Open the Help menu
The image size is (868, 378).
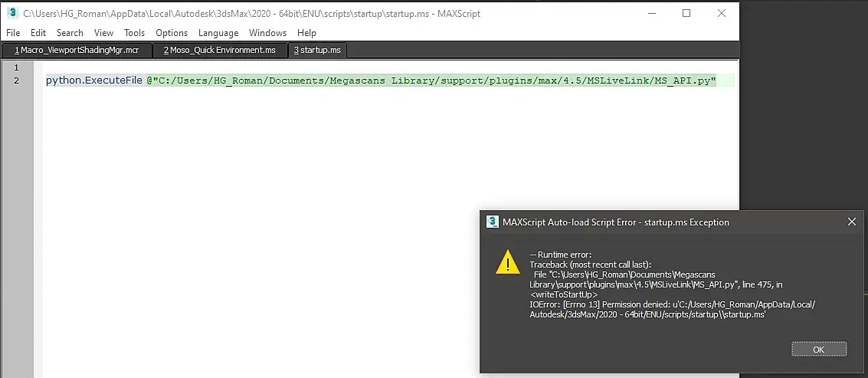tap(306, 33)
